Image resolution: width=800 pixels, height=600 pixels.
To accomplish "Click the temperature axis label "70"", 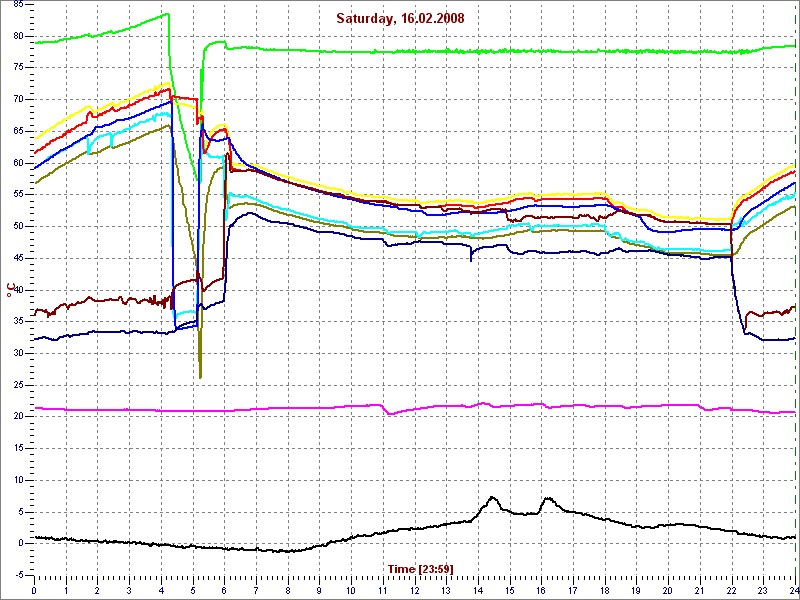I will [18, 99].
